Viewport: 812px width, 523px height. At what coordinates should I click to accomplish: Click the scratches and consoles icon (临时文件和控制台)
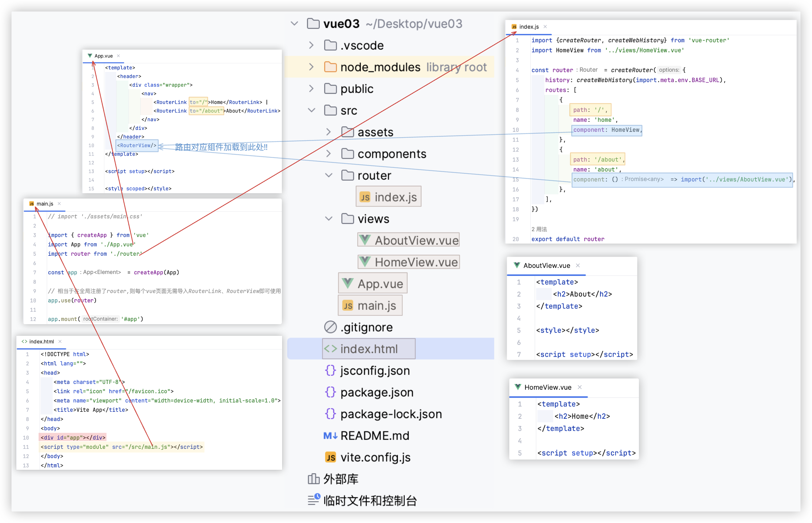[x=314, y=500]
